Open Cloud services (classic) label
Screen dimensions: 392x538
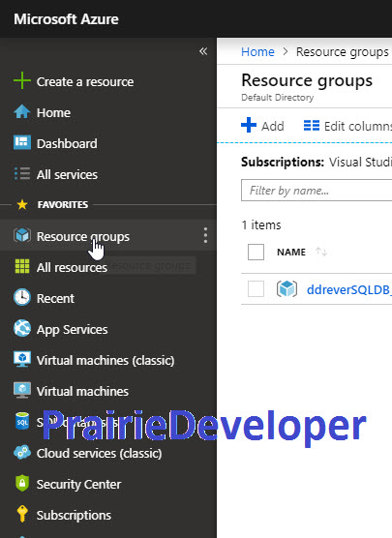(x=99, y=453)
